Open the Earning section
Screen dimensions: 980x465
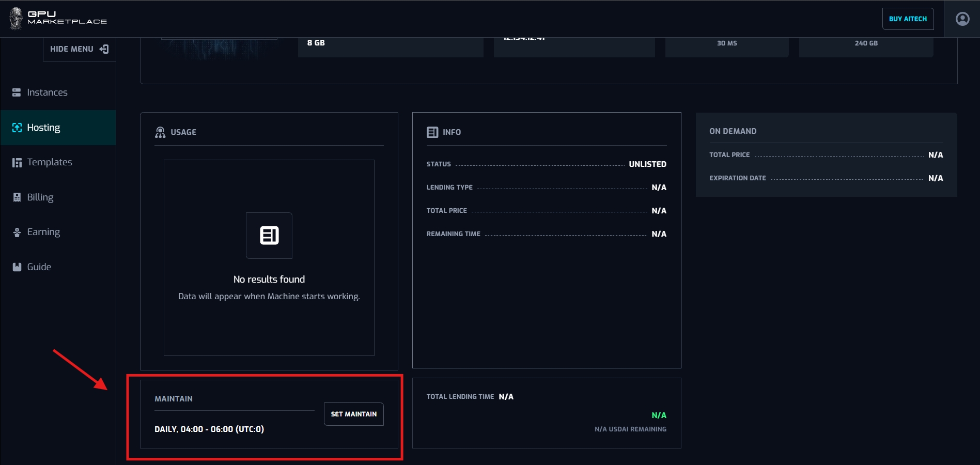[x=43, y=232]
